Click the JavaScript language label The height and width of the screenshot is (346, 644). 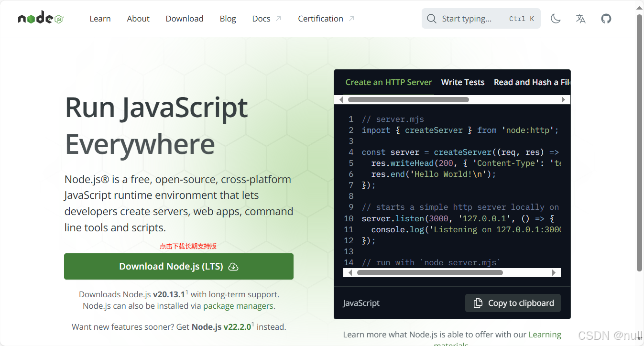[361, 303]
